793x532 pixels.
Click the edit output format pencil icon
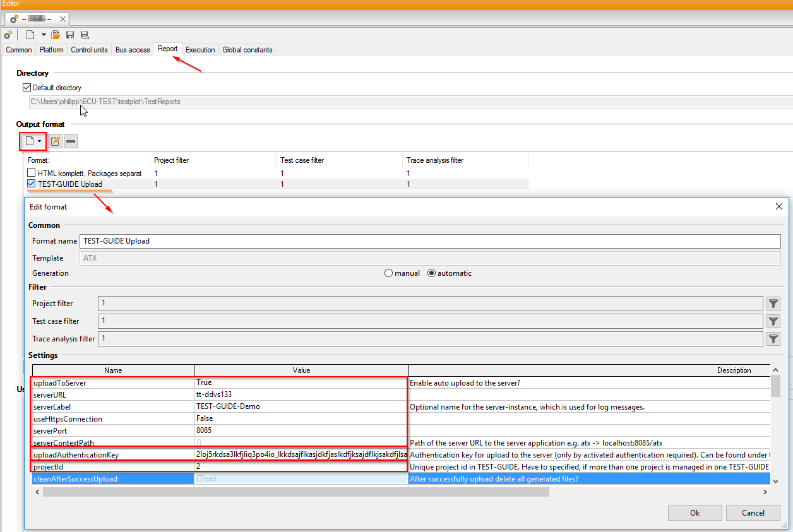click(x=56, y=141)
